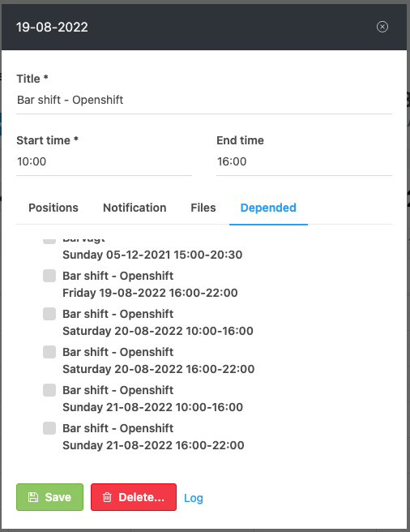410x532 pixels.
Task: Click the floppy disk icon on Save
Action: pyautogui.click(x=33, y=497)
